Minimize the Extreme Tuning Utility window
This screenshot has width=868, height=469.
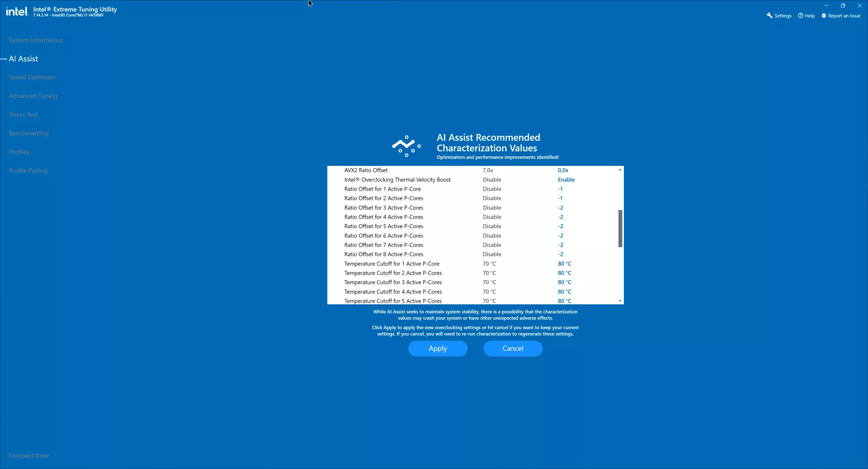(x=826, y=5)
